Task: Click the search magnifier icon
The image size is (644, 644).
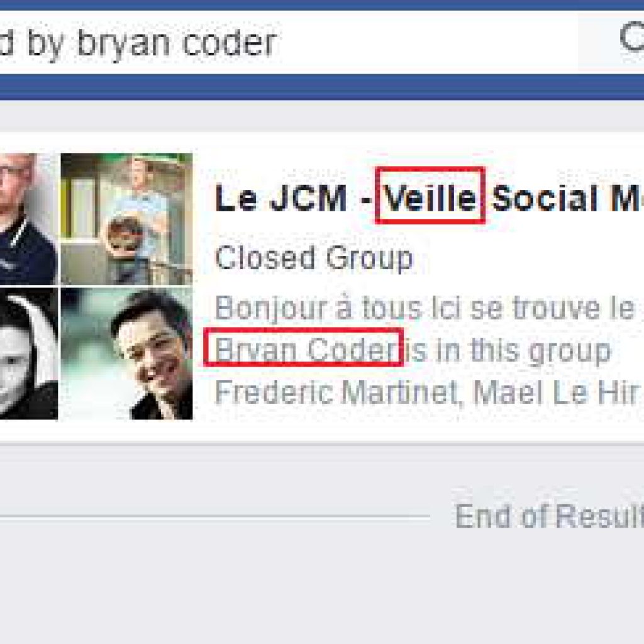Action: (632, 37)
